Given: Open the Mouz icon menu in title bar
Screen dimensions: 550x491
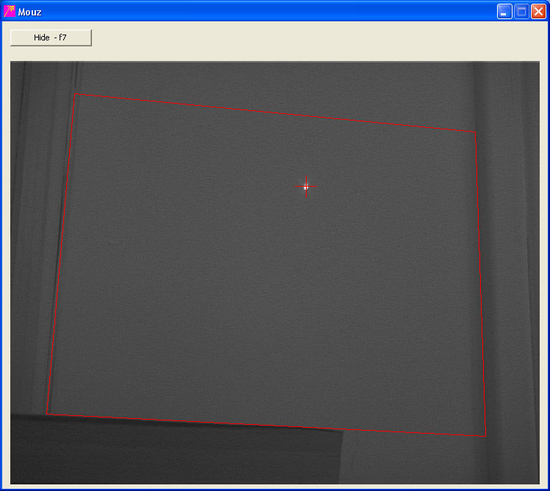Looking at the screenshot, I should [x=9, y=12].
